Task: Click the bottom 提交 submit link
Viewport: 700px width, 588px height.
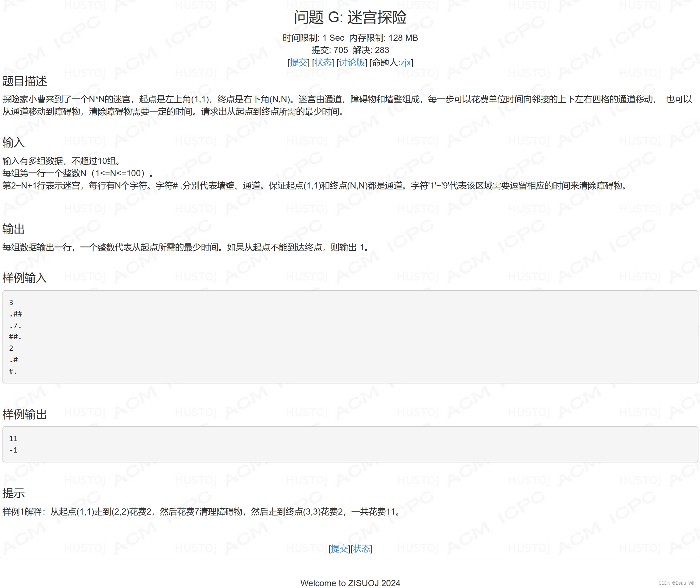Action: [339, 549]
